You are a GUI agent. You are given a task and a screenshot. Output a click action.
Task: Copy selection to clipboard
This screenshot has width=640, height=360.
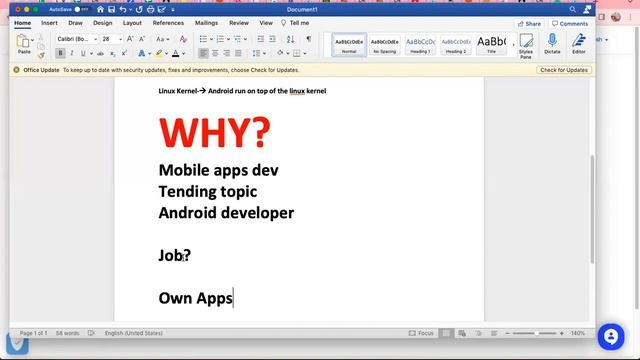(x=41, y=46)
